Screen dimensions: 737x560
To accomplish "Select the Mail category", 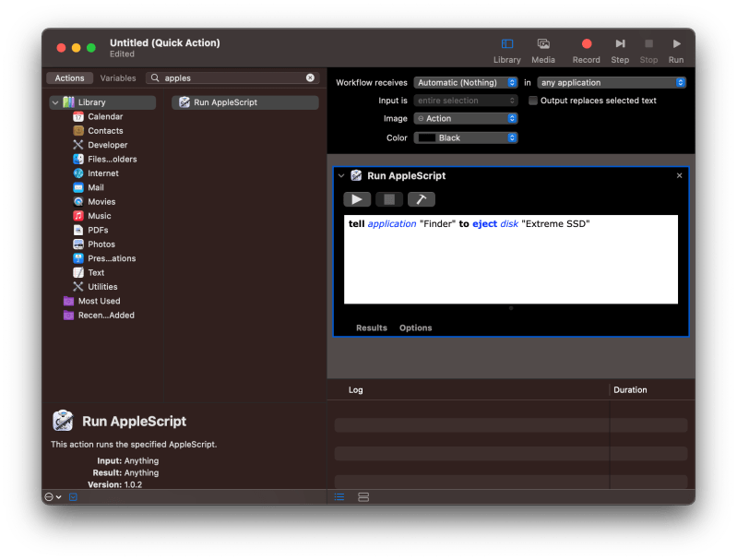I will [x=95, y=187].
